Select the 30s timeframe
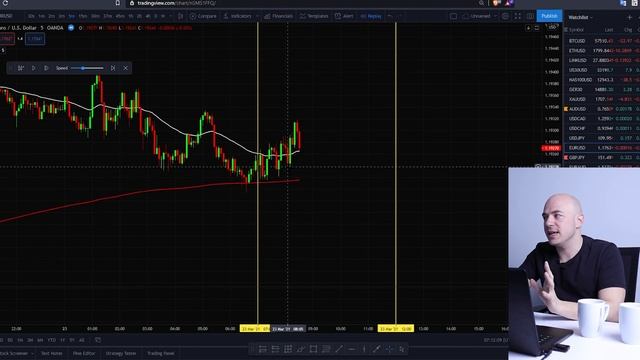The image size is (640, 360). pos(31,16)
